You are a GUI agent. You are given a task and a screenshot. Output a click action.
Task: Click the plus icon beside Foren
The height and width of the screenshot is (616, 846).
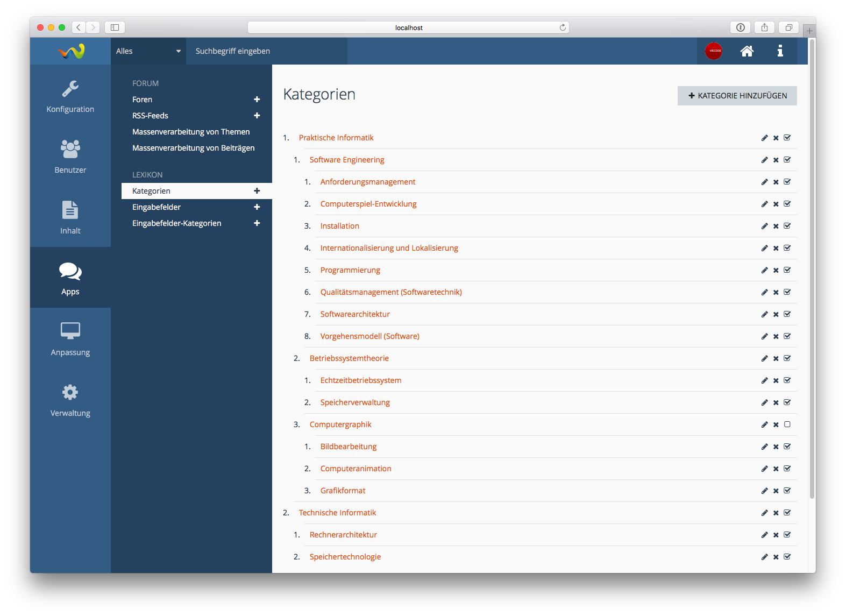pyautogui.click(x=257, y=100)
